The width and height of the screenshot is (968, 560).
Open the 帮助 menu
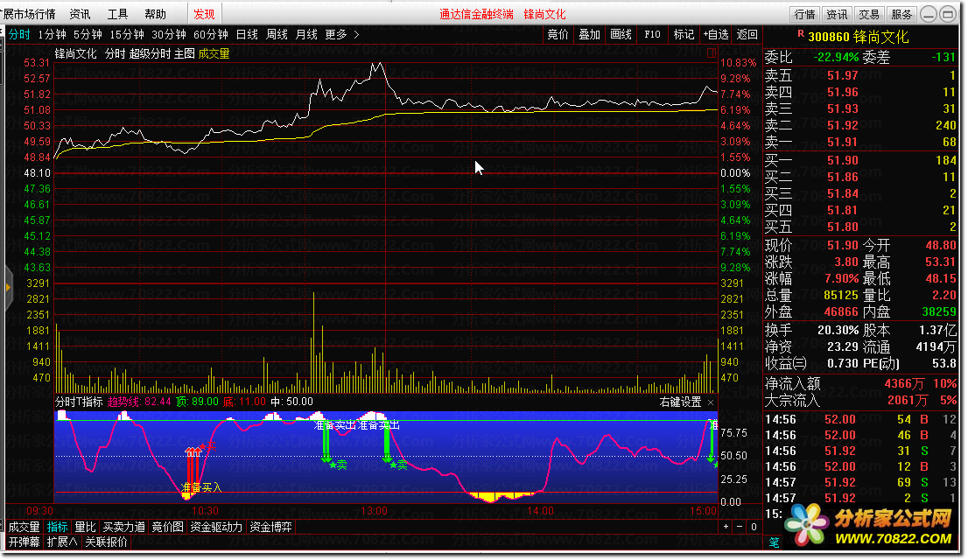point(155,14)
